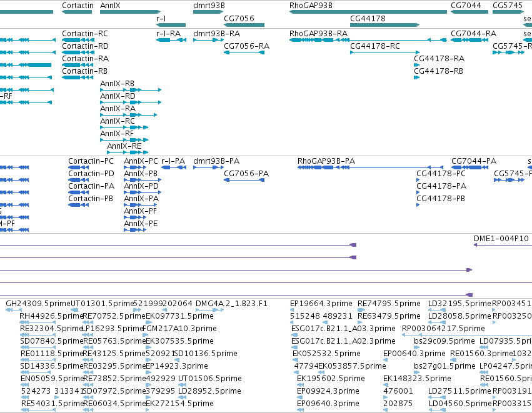Open the Cortactin-RA transcript
Image resolution: width=532 pixels, height=413 pixels.
tap(78, 65)
